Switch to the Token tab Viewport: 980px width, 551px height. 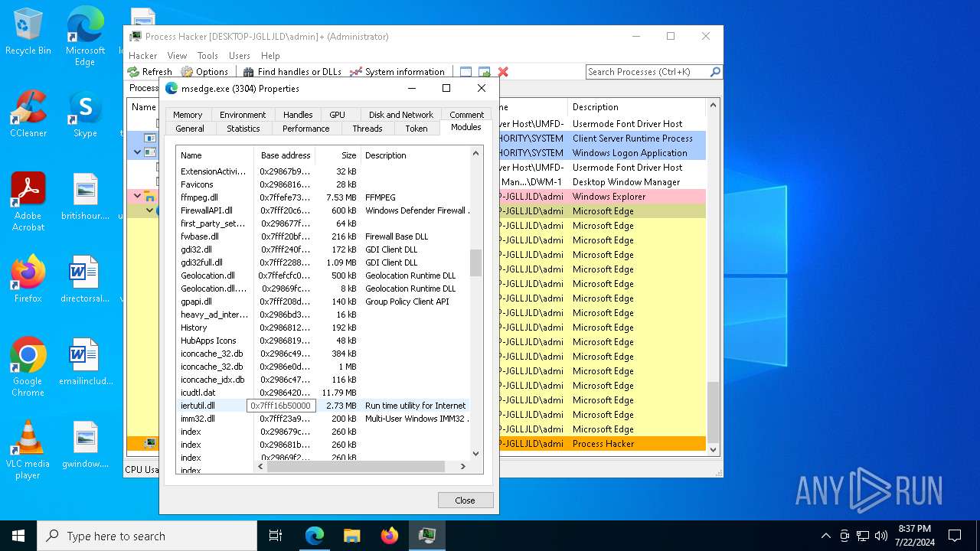[x=416, y=129]
